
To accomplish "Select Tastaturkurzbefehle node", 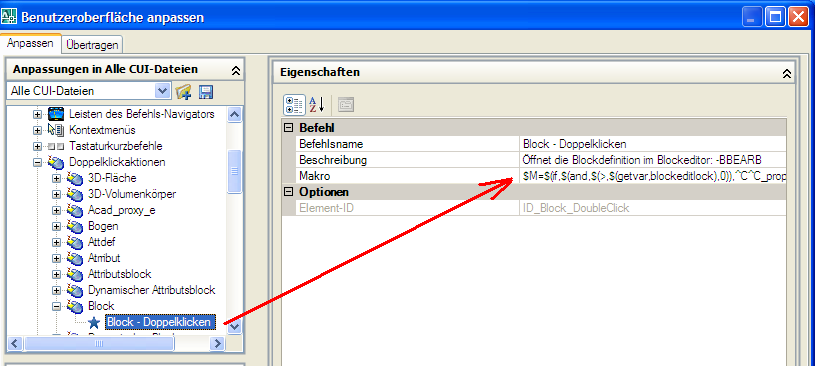I will [x=115, y=146].
